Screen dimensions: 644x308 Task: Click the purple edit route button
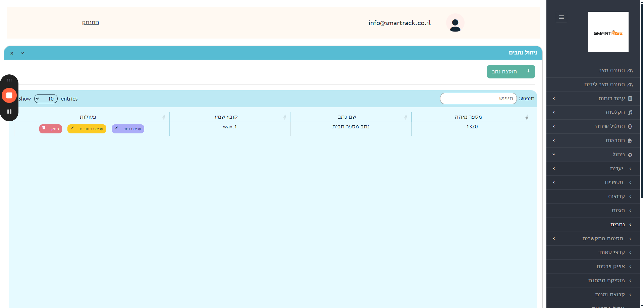[x=128, y=129]
